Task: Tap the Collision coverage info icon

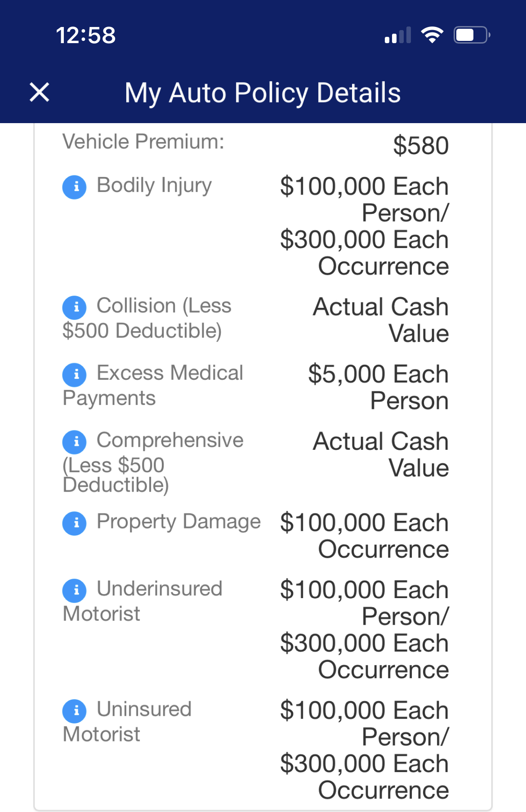Action: pos(75,307)
